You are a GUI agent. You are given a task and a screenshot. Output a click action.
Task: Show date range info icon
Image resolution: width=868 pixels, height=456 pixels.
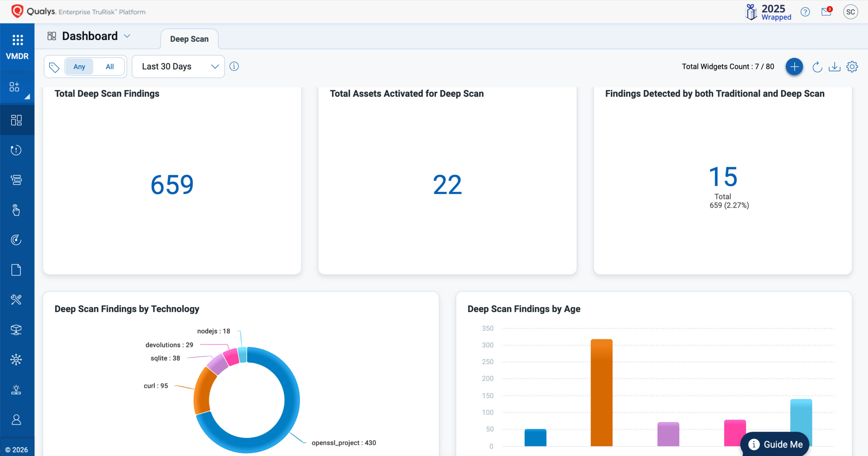point(234,66)
